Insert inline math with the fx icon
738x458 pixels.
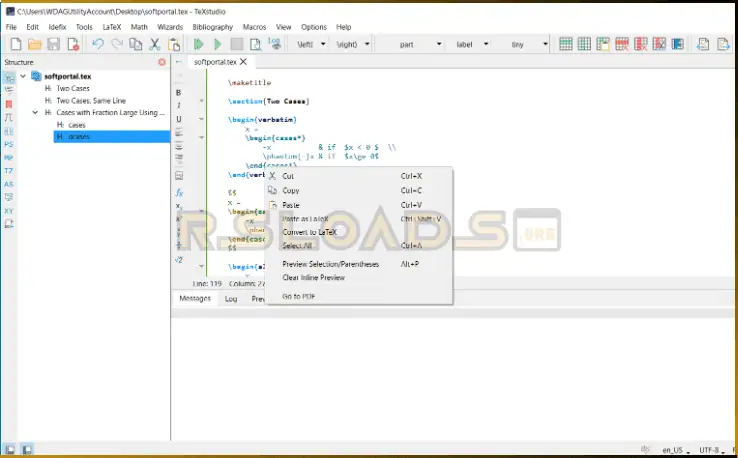[x=179, y=193]
